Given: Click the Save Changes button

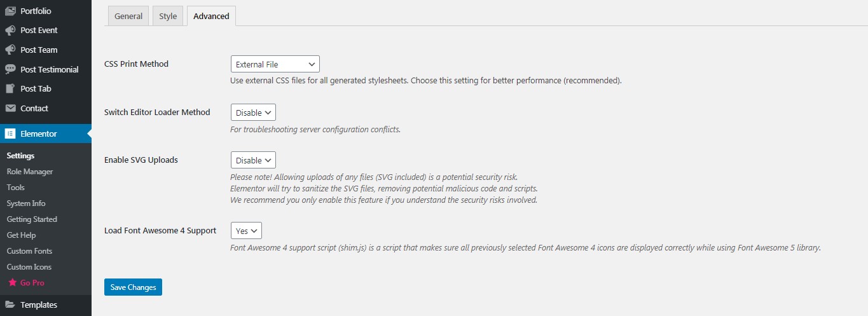Looking at the screenshot, I should click(x=133, y=287).
